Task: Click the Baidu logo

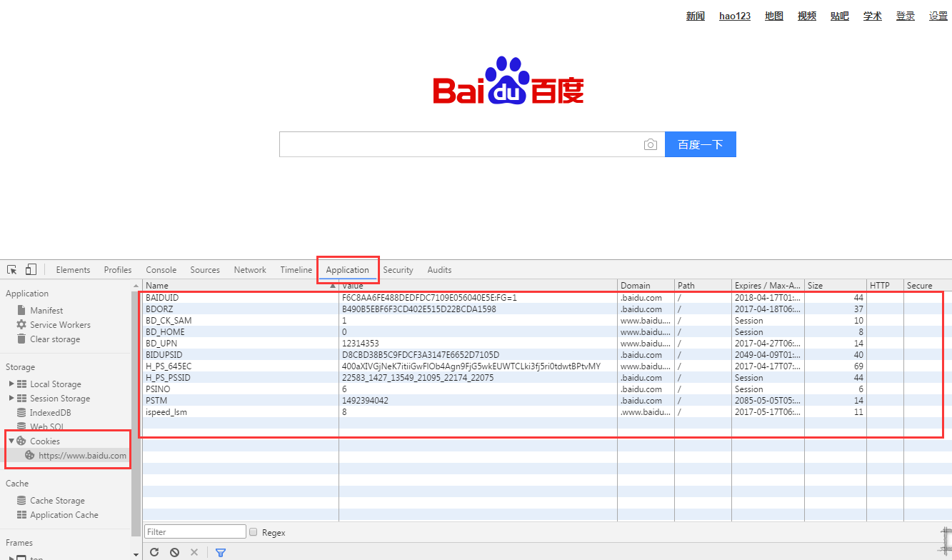Action: [508, 81]
